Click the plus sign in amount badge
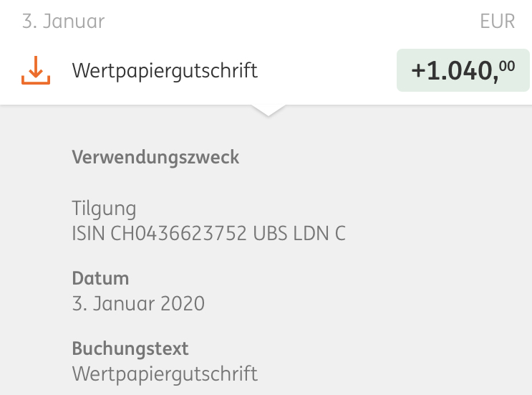Image resolution: width=532 pixels, height=395 pixels. click(x=418, y=72)
